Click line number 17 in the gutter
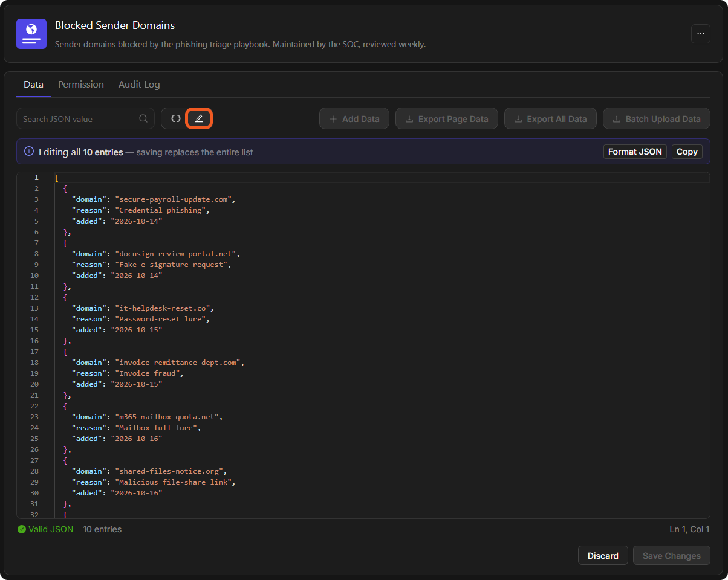 point(34,352)
